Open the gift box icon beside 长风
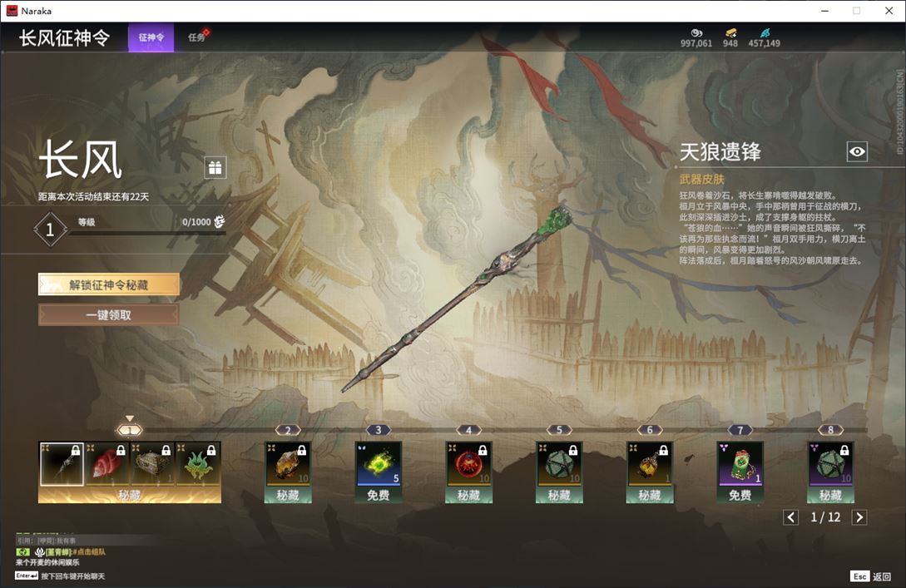 [215, 167]
